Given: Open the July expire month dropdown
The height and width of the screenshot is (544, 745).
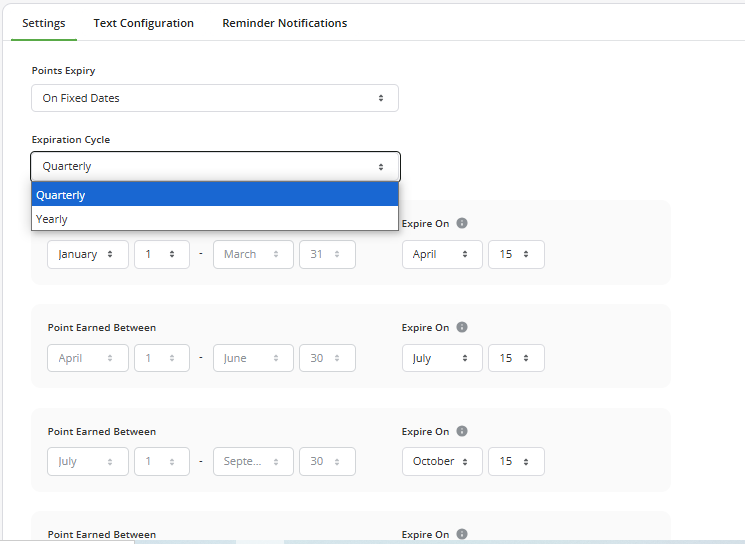Looking at the screenshot, I should (x=442, y=358).
